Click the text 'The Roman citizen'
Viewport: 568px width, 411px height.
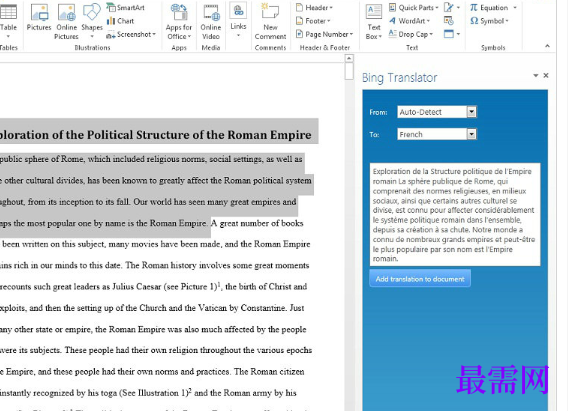(x=269, y=372)
